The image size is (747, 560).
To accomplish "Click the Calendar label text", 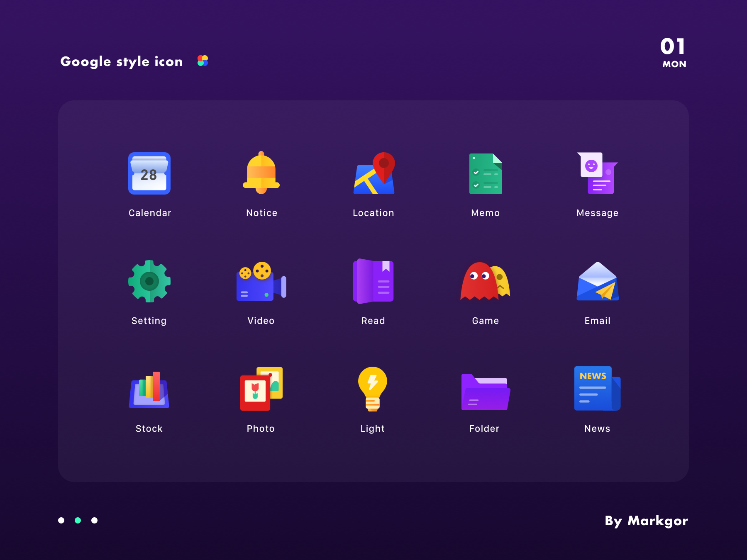I will (150, 213).
